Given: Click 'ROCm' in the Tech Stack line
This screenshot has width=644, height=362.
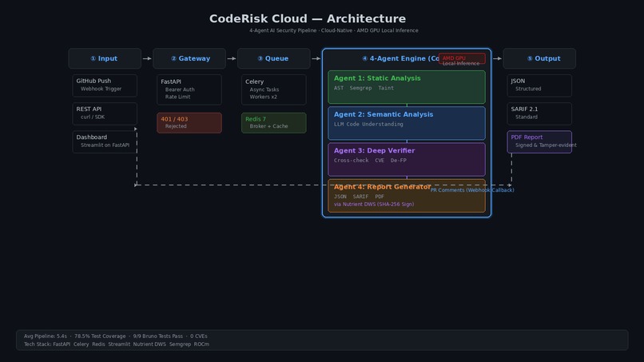Looking at the screenshot, I should (x=201, y=344).
